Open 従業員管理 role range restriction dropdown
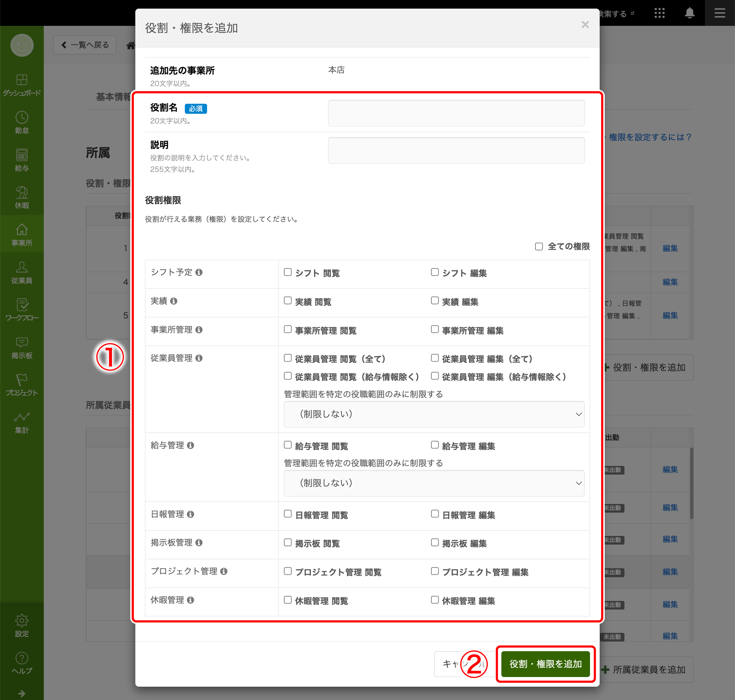The height and width of the screenshot is (700, 735). coord(434,414)
